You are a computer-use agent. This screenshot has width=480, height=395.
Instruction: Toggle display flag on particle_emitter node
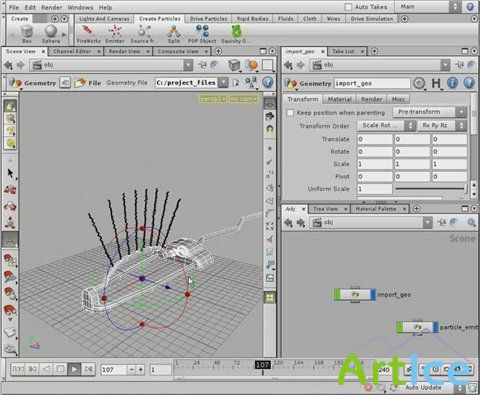click(x=435, y=327)
